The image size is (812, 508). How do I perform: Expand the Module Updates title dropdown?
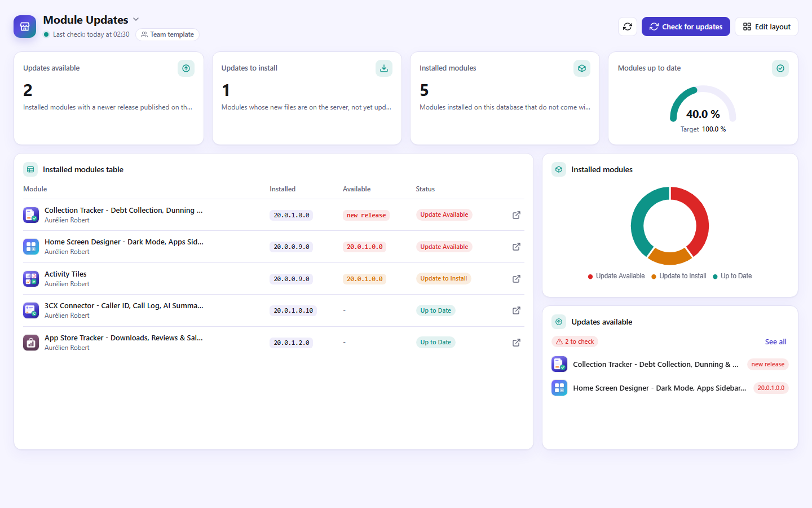pyautogui.click(x=136, y=19)
